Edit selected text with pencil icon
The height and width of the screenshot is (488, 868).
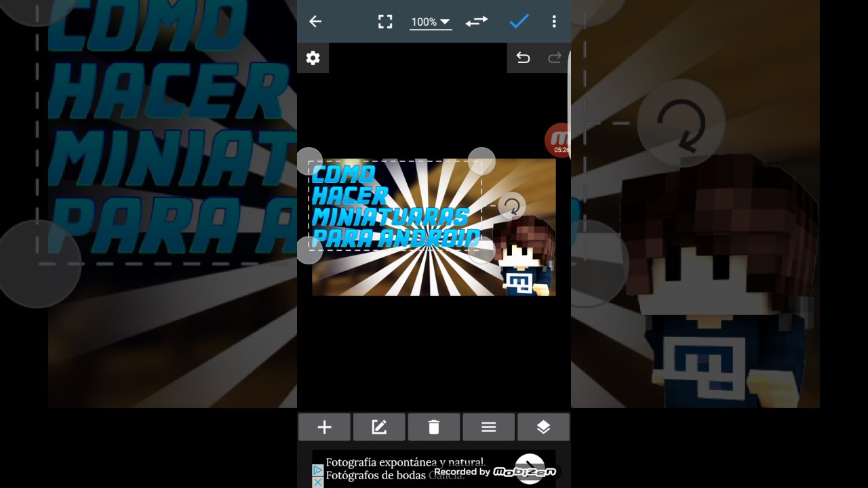[379, 427]
